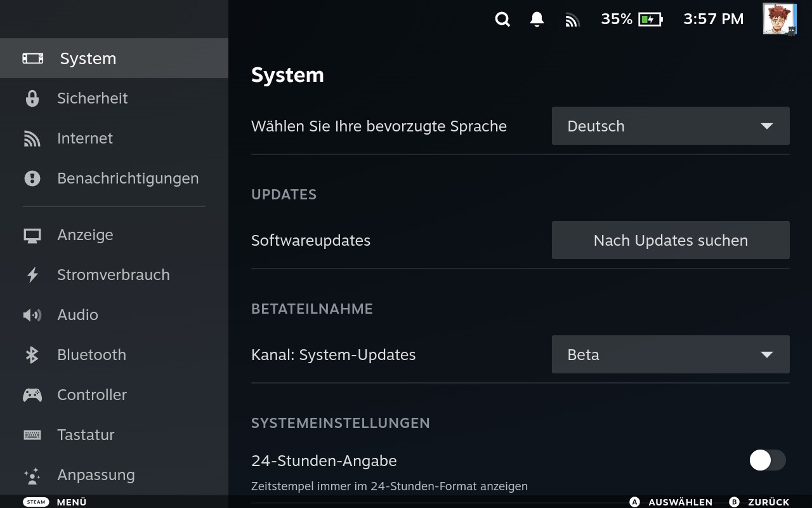This screenshot has height=508, width=812.
Task: Click Nach Updates suchen button
Action: tap(671, 240)
